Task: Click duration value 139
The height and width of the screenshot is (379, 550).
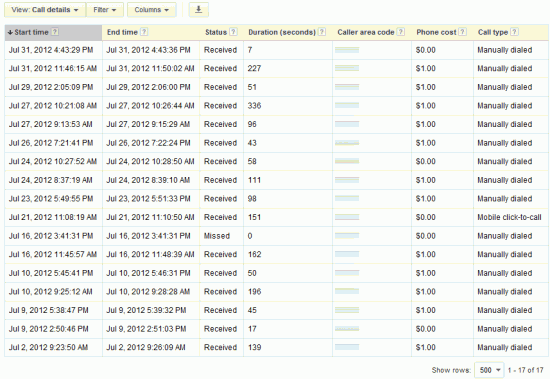Action: pyautogui.click(x=254, y=347)
